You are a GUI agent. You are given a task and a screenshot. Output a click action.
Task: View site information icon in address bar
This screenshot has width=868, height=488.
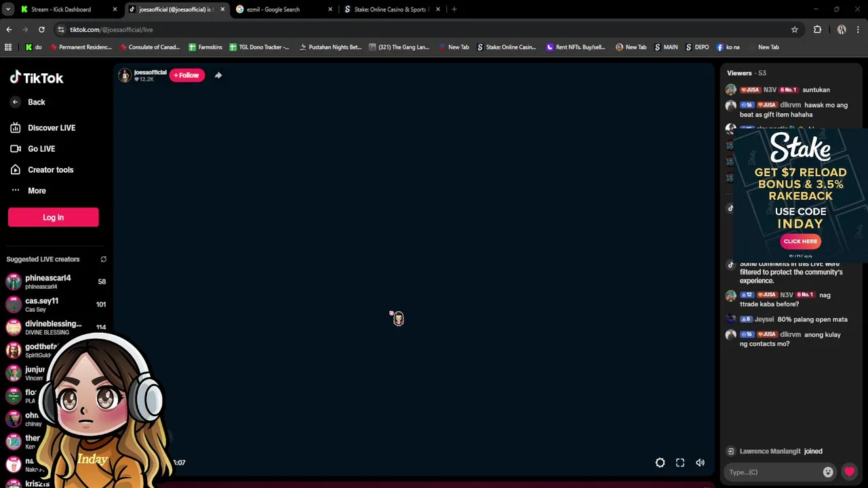tap(60, 30)
